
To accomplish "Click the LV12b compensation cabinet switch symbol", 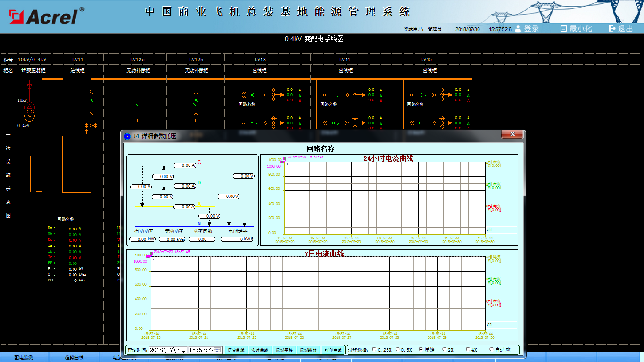I will (x=196, y=99).
